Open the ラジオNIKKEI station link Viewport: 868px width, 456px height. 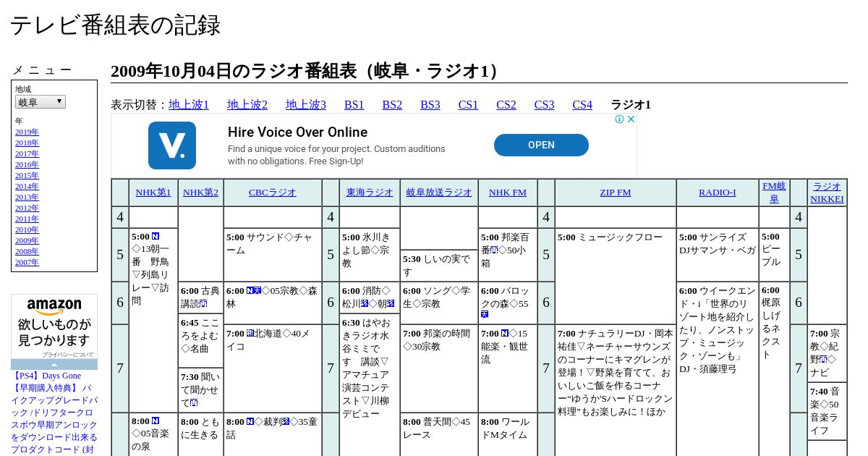pyautogui.click(x=827, y=193)
